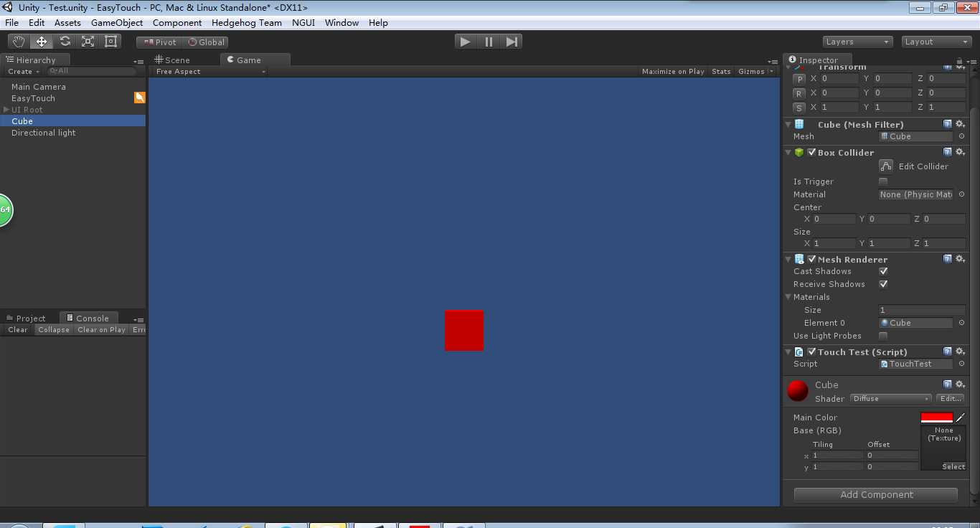Open object picker for Element 0 material

pos(961,323)
